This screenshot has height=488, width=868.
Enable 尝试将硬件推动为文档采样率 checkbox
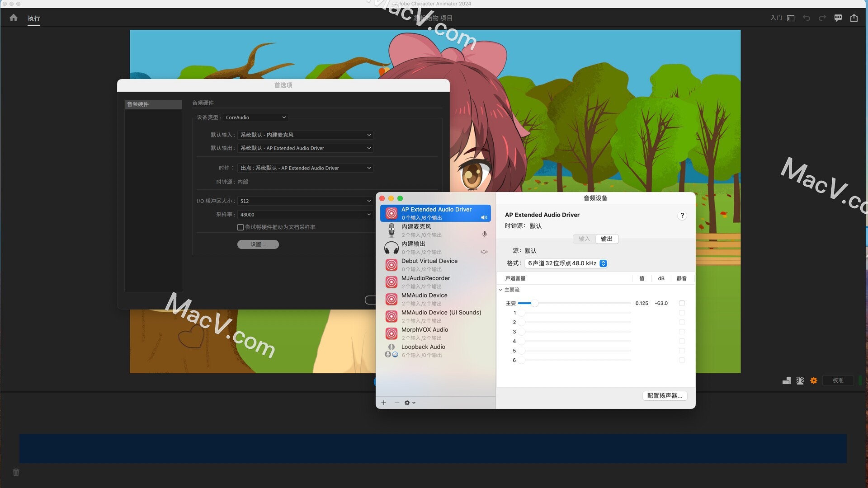pyautogui.click(x=241, y=227)
